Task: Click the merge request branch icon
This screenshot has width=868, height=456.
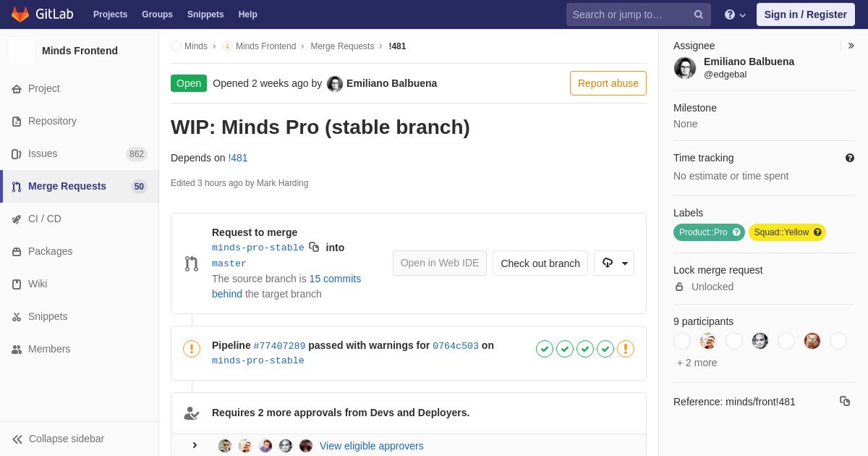Action: [x=191, y=263]
